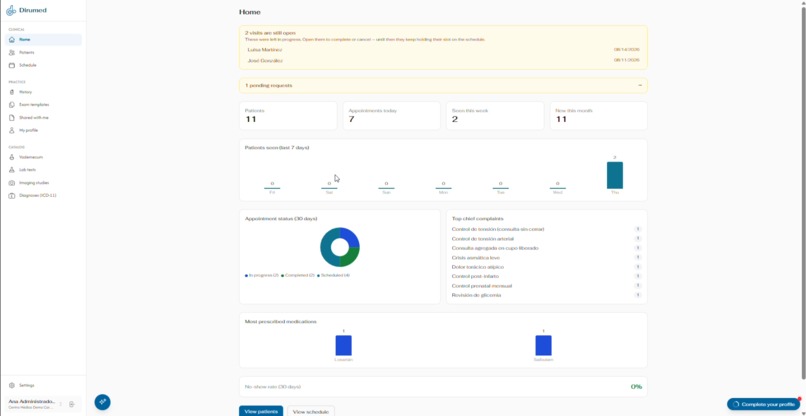Open Exam templates in the sidebar
This screenshot has height=416, width=806.
pos(43,105)
